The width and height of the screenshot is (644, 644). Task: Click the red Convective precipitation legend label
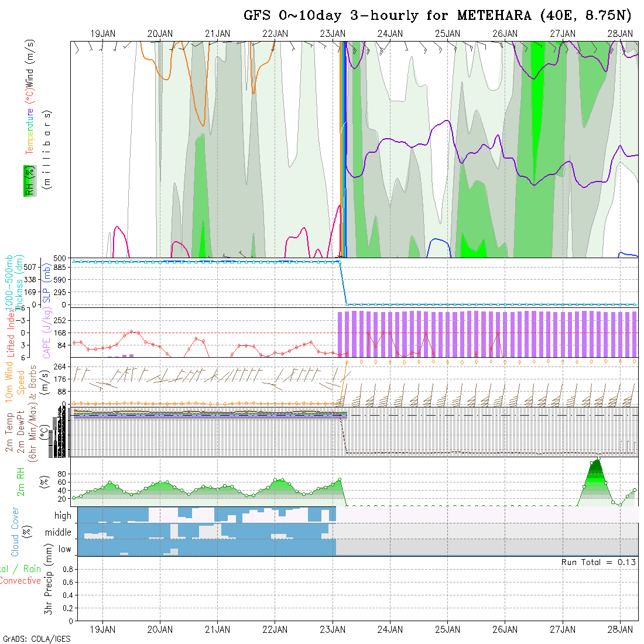[x=20, y=581]
